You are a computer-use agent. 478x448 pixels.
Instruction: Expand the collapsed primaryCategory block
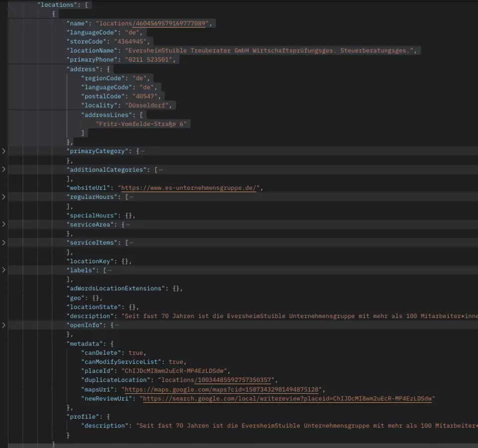(3, 151)
